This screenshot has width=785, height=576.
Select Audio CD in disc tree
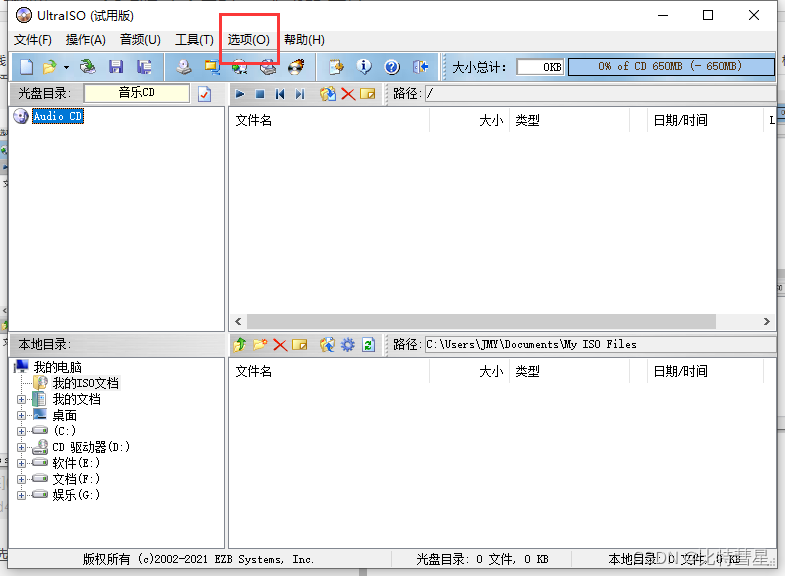click(58, 116)
